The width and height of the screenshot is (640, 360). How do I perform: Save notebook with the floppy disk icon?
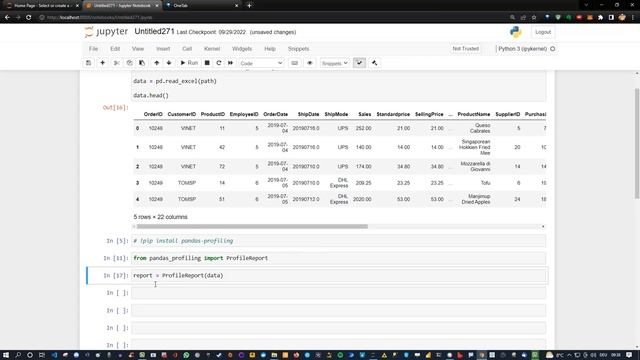(x=89, y=63)
